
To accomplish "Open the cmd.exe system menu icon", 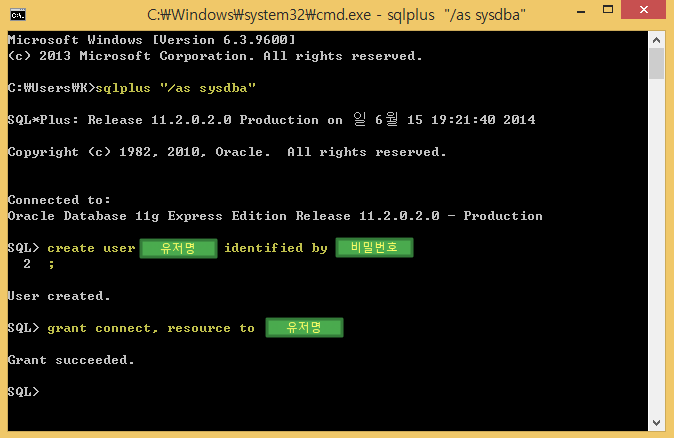I will click(18, 15).
